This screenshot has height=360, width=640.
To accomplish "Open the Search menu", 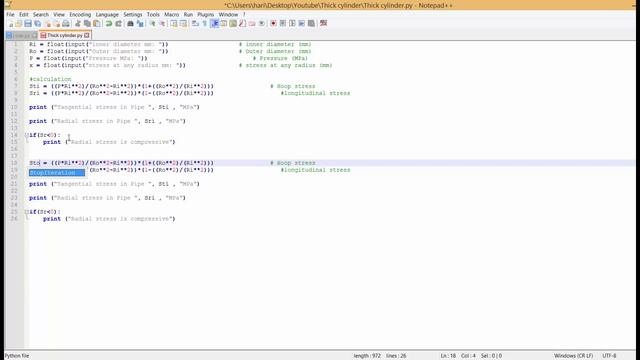I will pos(41,15).
